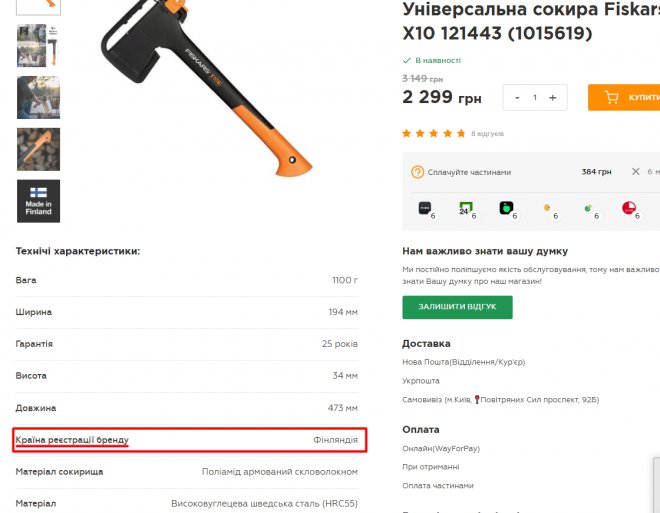Close the installment info with X icon
This screenshot has width=660, height=513.
pos(635,172)
